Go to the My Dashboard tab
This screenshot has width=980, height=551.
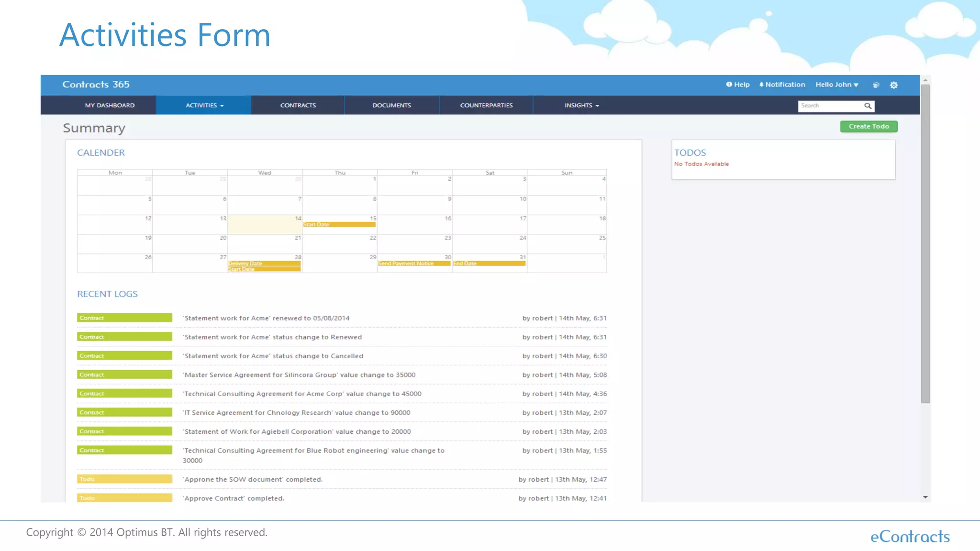click(110, 105)
